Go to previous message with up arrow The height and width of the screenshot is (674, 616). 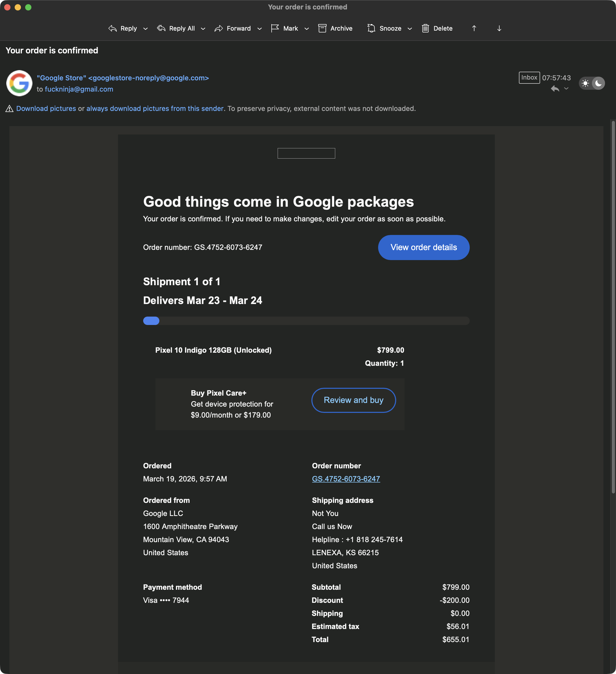[474, 29]
